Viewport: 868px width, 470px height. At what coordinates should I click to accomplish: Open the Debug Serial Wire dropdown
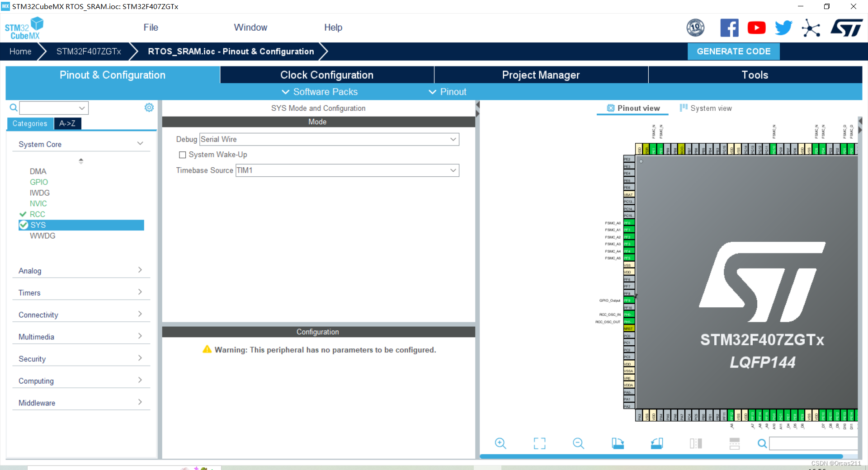tap(453, 139)
